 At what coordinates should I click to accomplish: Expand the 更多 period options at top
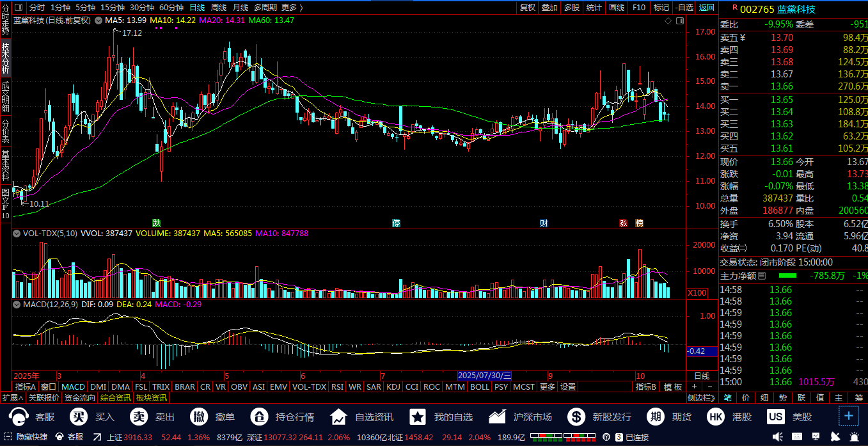click(x=292, y=8)
